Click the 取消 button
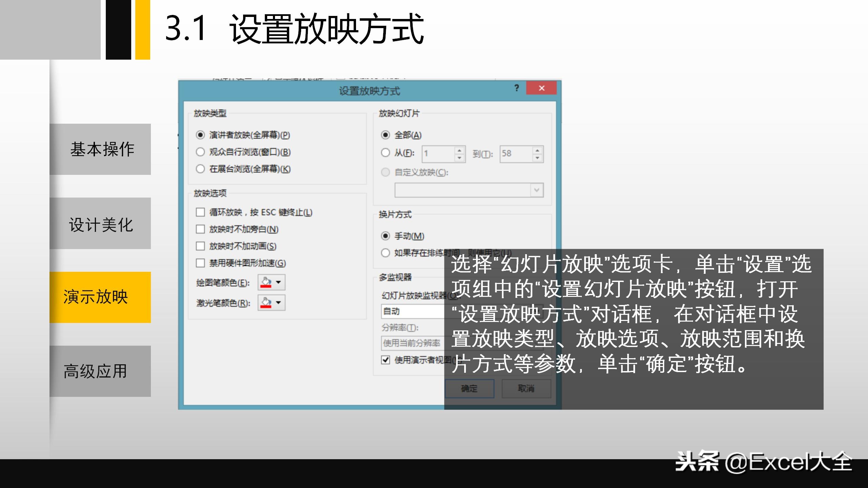The height and width of the screenshot is (488, 868). 526,388
